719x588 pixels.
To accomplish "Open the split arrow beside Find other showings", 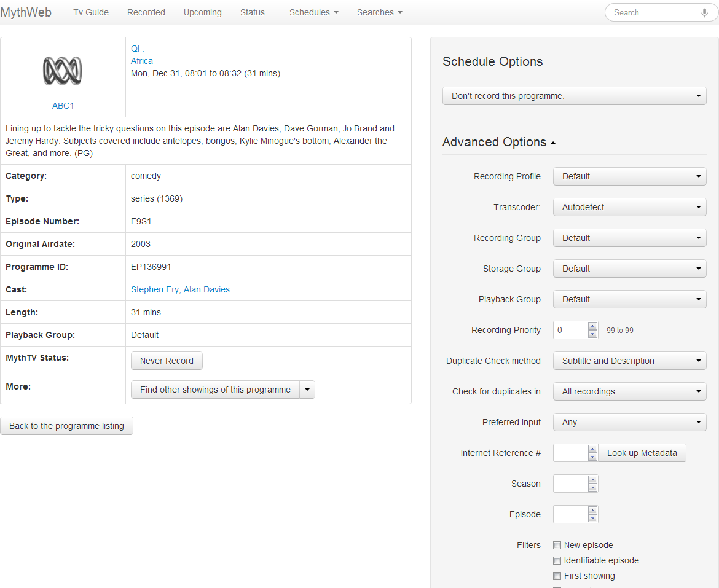I will pyautogui.click(x=307, y=390).
